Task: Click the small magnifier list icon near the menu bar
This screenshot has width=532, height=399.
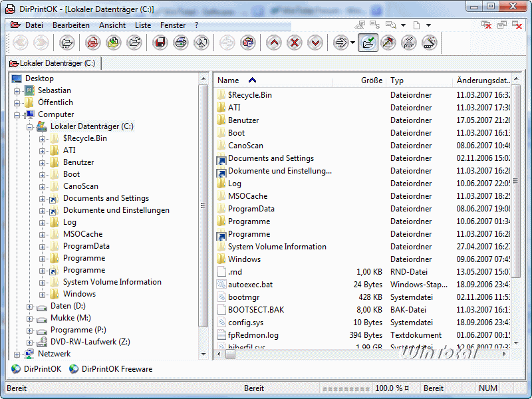Action: tap(391, 25)
